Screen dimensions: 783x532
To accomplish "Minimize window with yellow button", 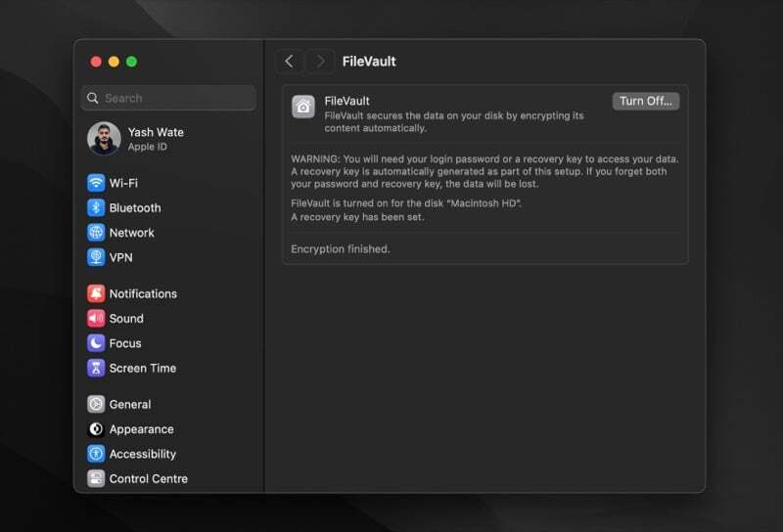I will tap(114, 62).
